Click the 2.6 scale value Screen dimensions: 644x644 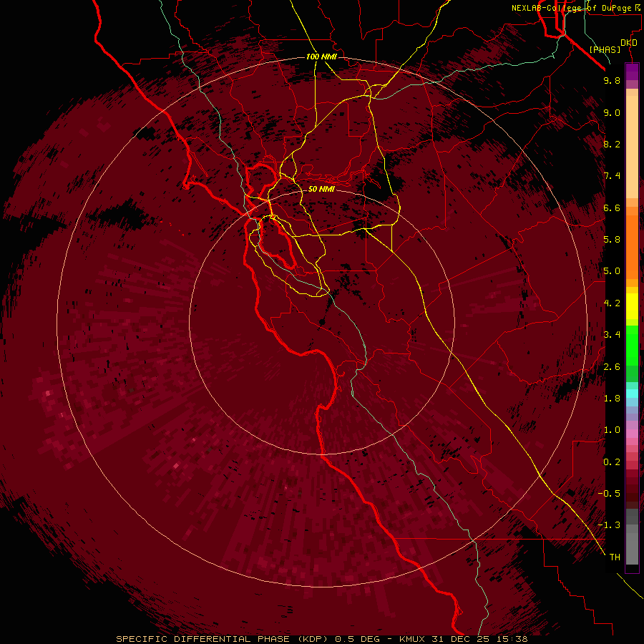tap(612, 367)
